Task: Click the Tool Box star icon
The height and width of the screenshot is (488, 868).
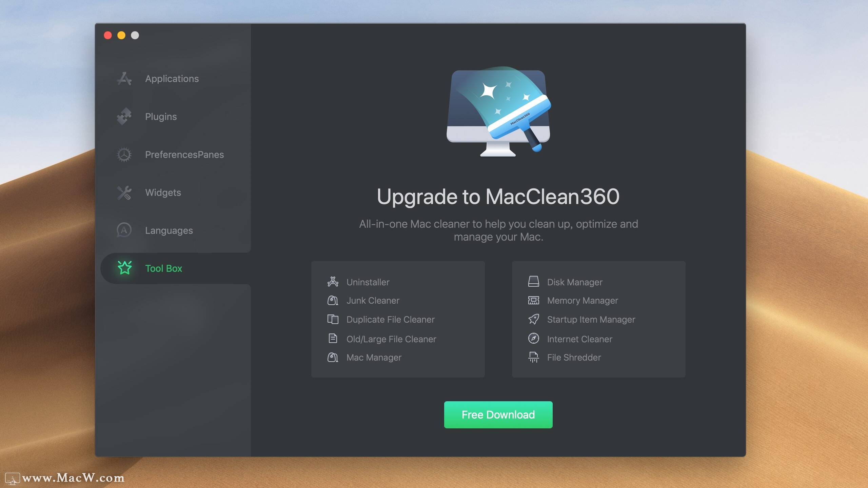Action: click(x=124, y=268)
